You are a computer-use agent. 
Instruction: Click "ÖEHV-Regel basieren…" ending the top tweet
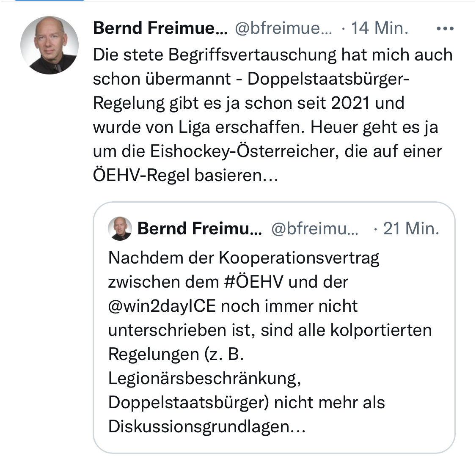(185, 176)
